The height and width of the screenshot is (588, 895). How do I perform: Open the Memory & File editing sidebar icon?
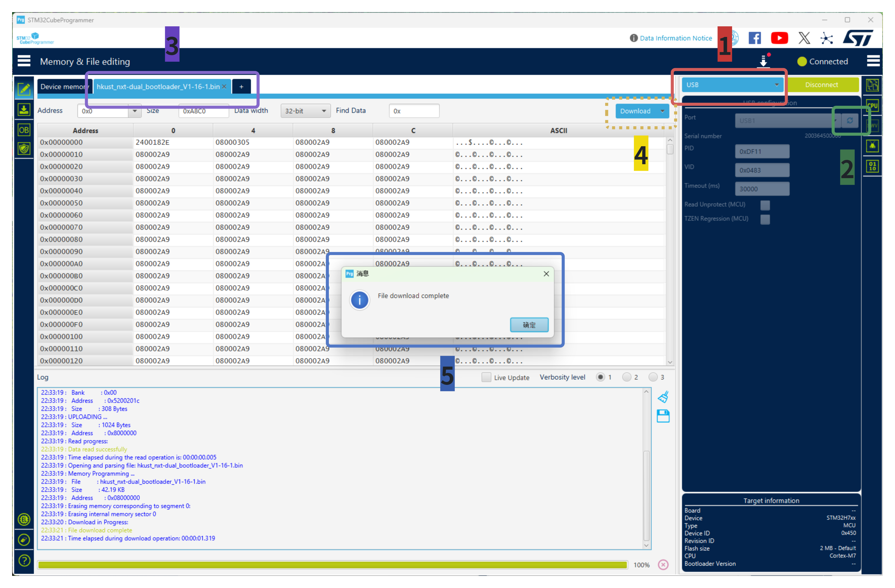click(x=24, y=89)
